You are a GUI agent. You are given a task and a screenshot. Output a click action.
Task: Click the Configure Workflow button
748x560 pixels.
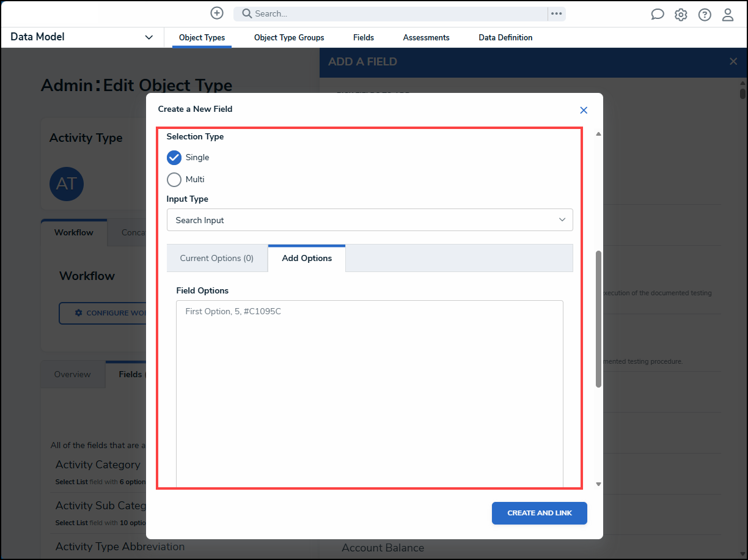pos(104,313)
